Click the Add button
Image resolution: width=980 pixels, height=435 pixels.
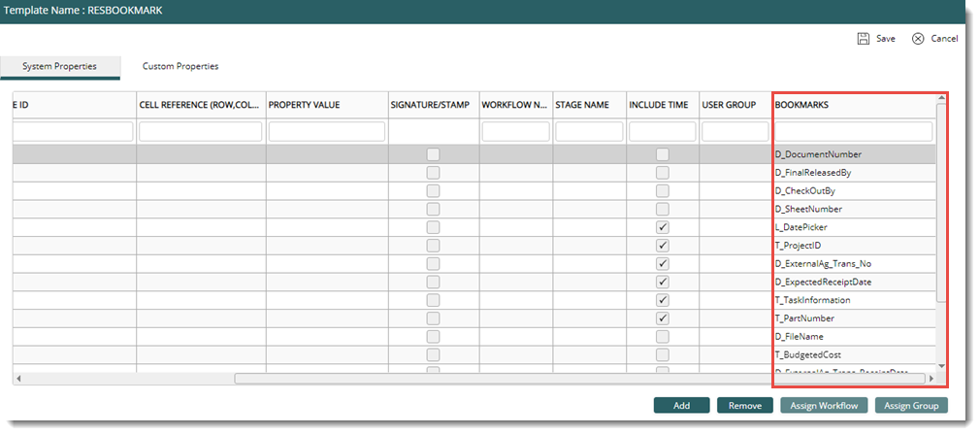[682, 406]
